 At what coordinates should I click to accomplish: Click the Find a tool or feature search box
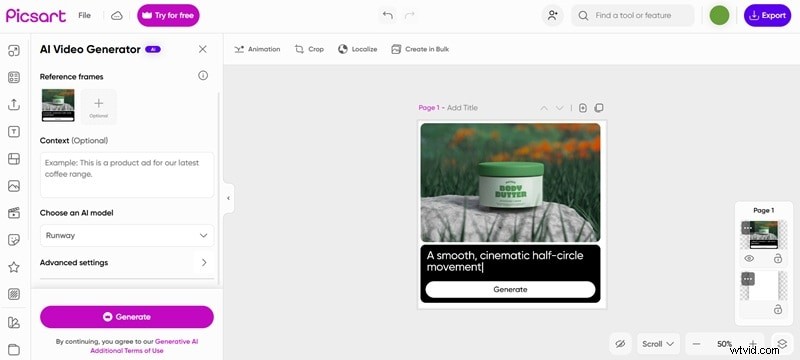(x=633, y=15)
